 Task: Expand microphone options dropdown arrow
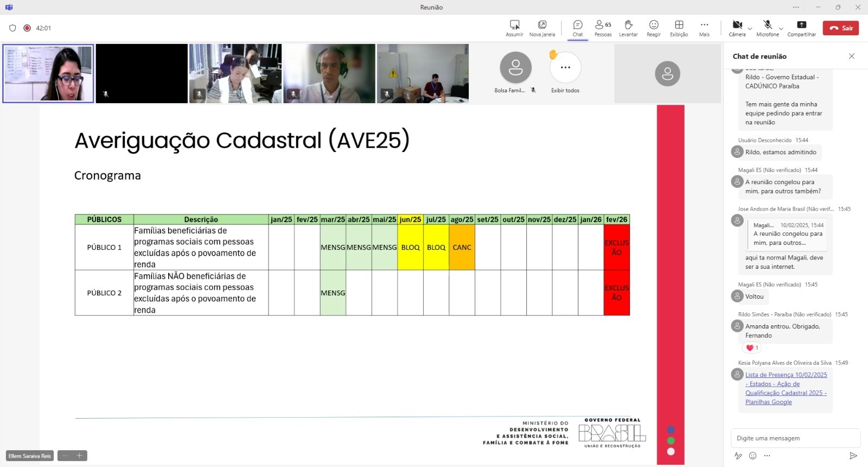click(x=781, y=28)
